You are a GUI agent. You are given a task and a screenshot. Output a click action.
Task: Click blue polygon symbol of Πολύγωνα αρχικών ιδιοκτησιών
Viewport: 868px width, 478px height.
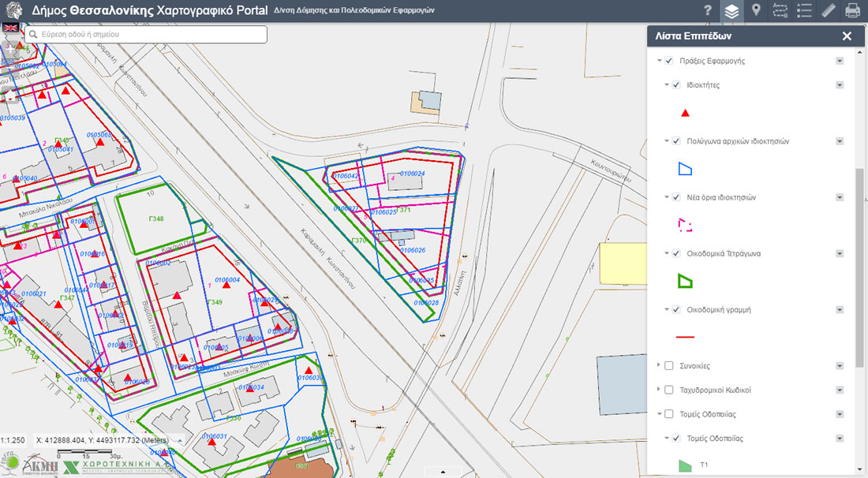[685, 170]
